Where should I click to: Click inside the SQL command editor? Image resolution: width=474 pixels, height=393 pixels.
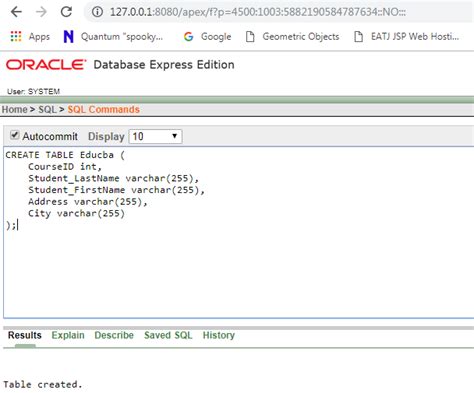tap(239, 232)
